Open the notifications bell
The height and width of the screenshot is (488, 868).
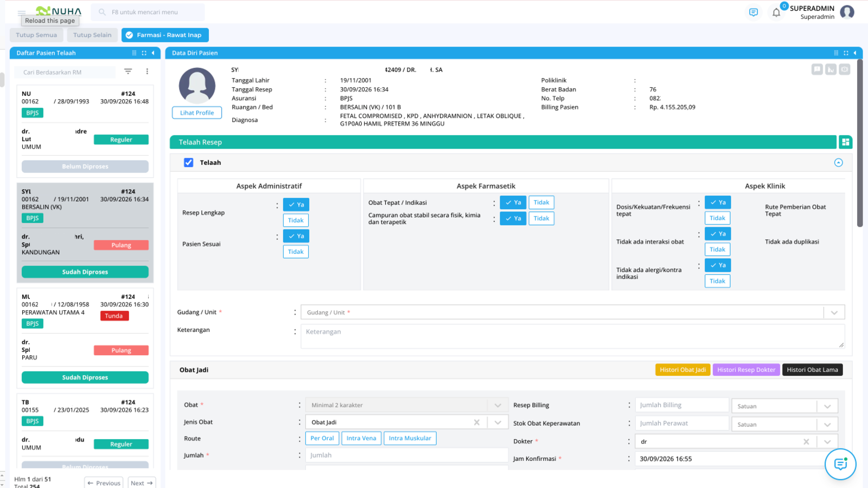point(776,12)
